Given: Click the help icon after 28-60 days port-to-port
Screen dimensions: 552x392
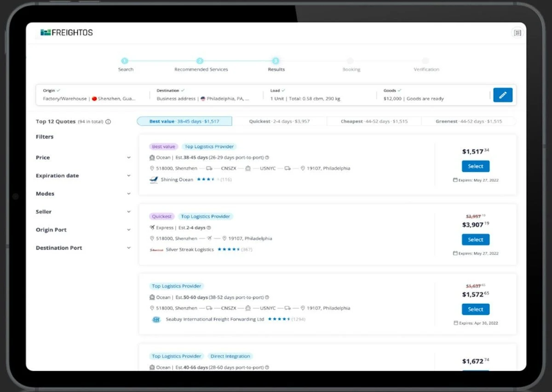Looking at the screenshot, I should pyautogui.click(x=267, y=367).
